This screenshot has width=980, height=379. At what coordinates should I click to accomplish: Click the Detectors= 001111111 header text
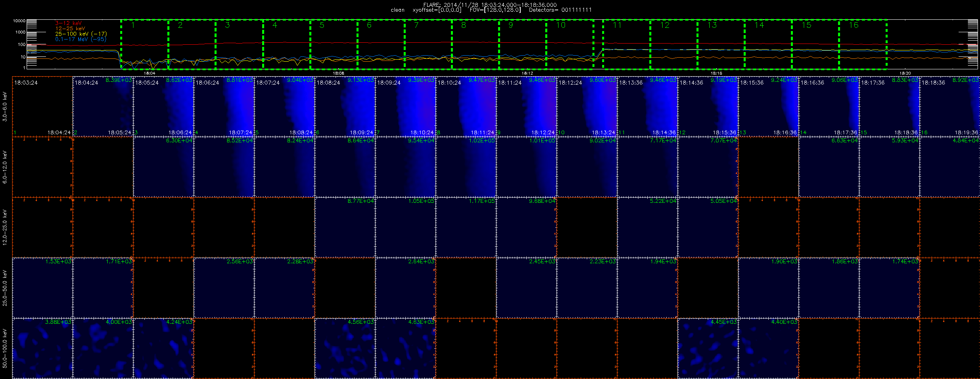(x=560, y=10)
